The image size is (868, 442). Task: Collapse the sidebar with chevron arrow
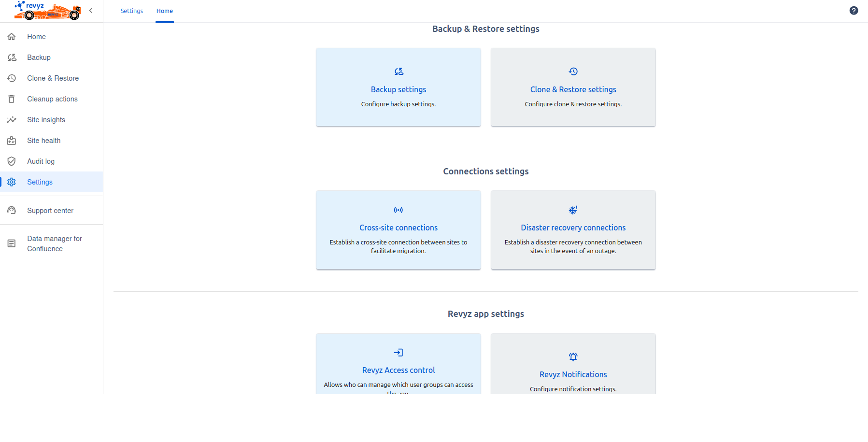click(x=90, y=11)
